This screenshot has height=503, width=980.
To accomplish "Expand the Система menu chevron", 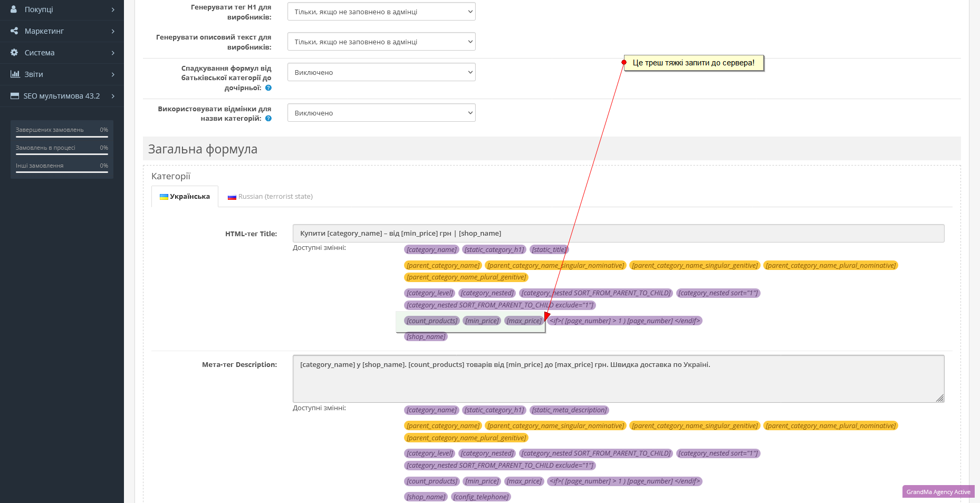I will 113,53.
